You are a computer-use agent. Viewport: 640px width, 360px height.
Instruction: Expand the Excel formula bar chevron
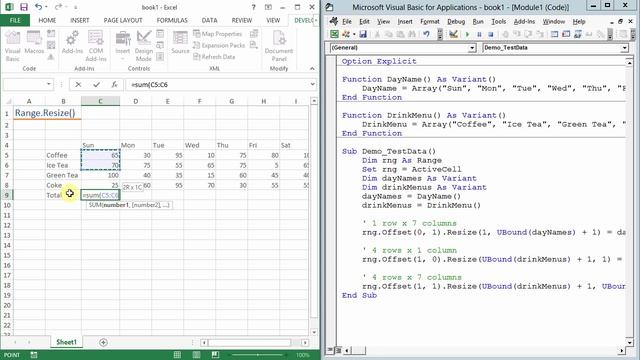312,84
